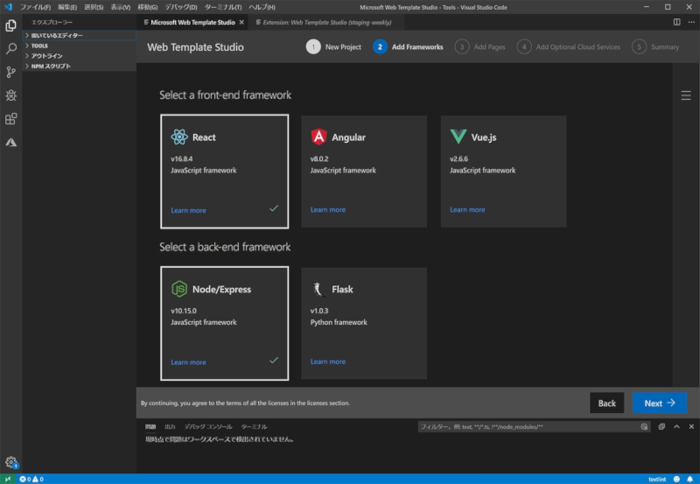Open the ヘルプ(H) menu
700x484 pixels.
[x=262, y=7]
